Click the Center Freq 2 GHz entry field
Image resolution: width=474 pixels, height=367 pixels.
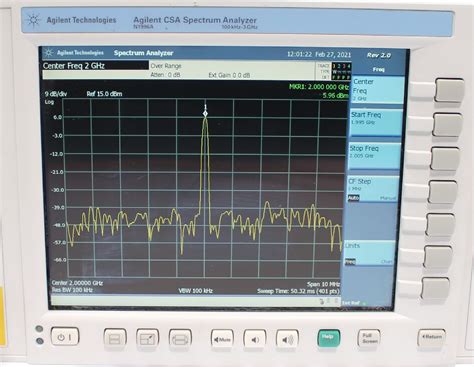[95, 66]
